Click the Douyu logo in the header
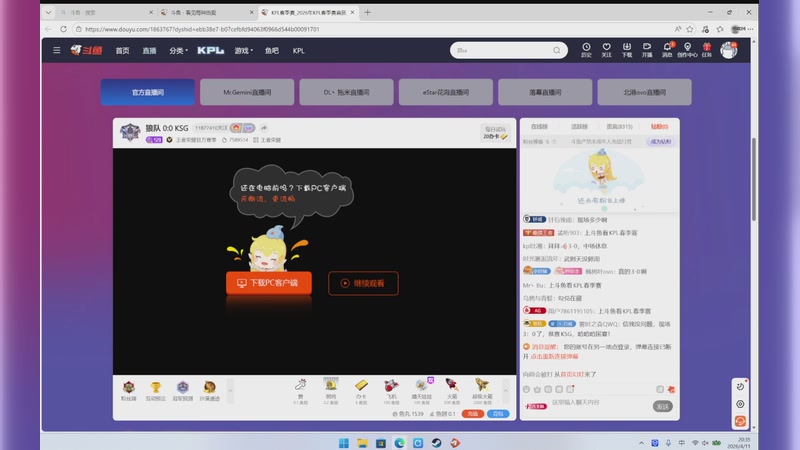The width and height of the screenshot is (800, 450). point(87,50)
